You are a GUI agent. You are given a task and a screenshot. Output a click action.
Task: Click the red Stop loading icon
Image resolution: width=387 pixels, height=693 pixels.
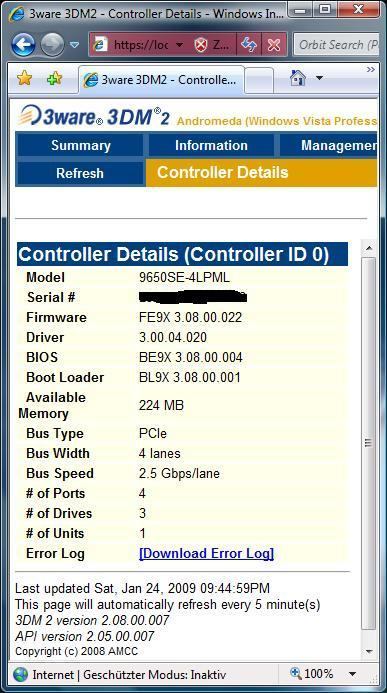274,45
